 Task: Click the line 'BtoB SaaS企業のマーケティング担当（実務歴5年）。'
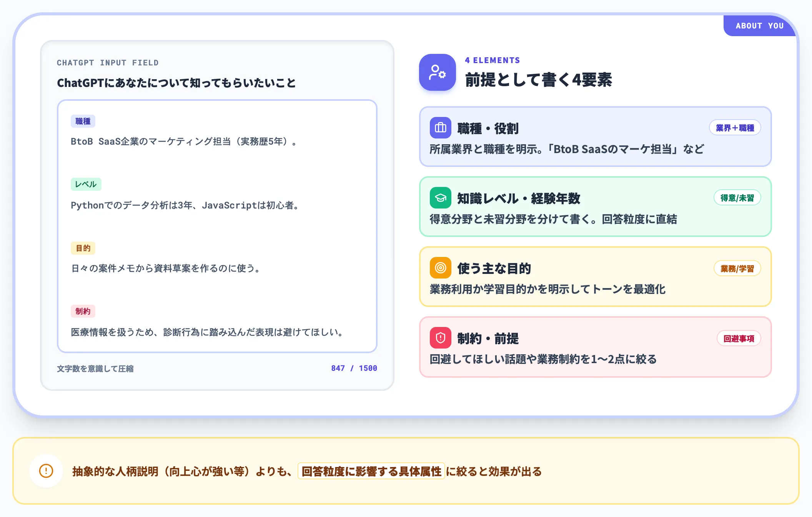point(184,142)
